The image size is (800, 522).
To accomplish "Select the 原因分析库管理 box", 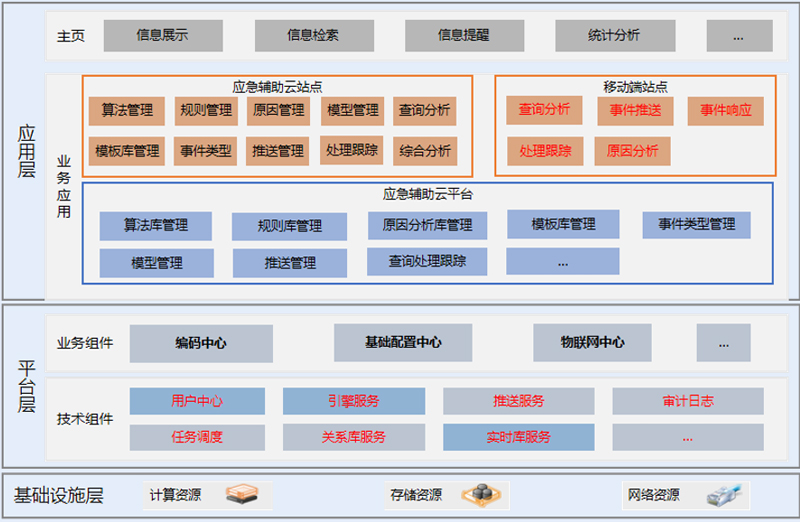I will (x=428, y=226).
